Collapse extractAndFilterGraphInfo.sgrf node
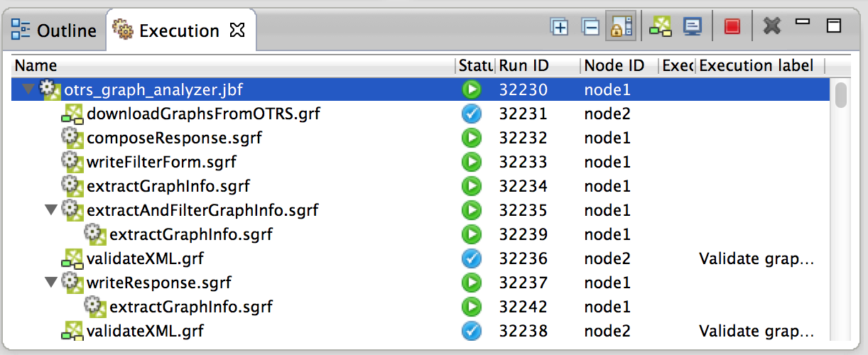 pos(50,211)
